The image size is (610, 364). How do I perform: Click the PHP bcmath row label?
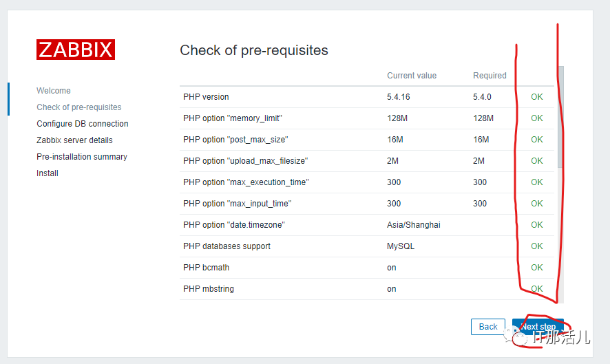point(206,268)
